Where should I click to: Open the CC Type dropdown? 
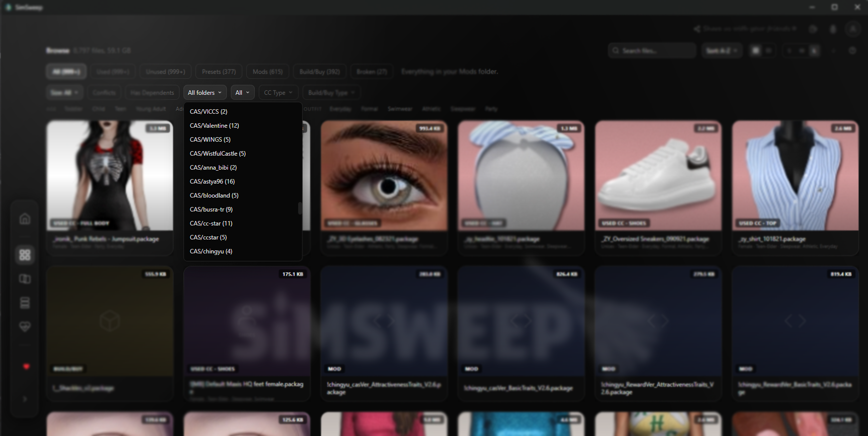tap(278, 93)
